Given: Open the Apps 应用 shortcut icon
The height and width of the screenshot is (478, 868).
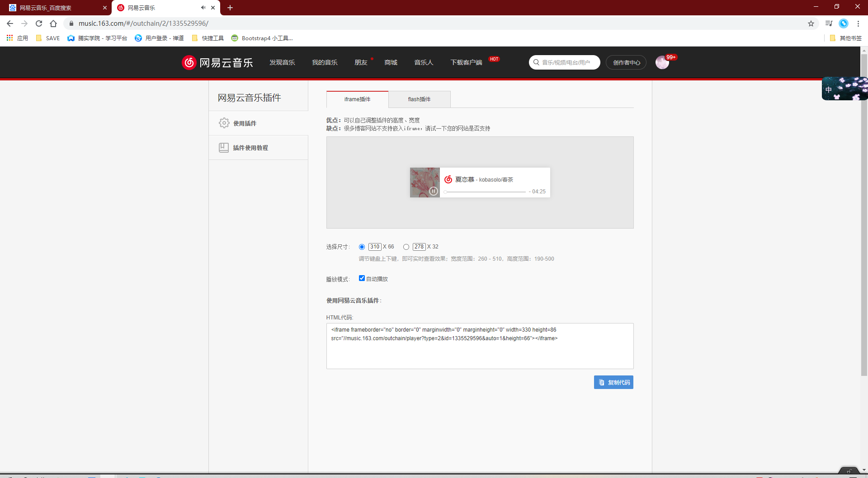Looking at the screenshot, I should 9,38.
